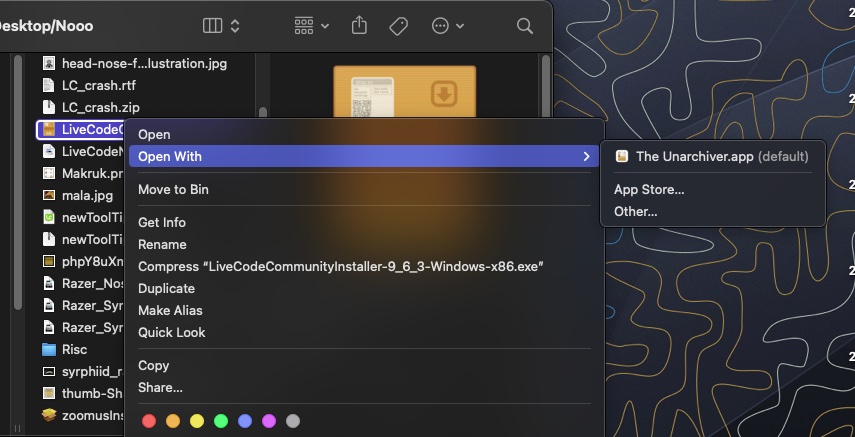The image size is (855, 437).
Task: Click green LiveCode icon of newToolTi file
Action: [x=49, y=217]
